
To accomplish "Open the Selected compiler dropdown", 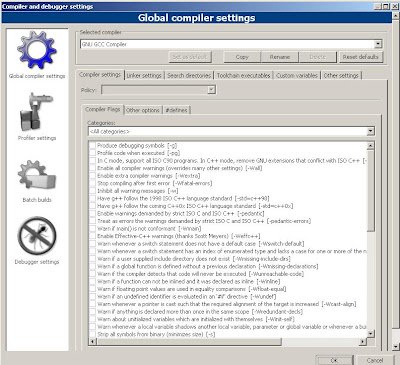I will 378,44.
